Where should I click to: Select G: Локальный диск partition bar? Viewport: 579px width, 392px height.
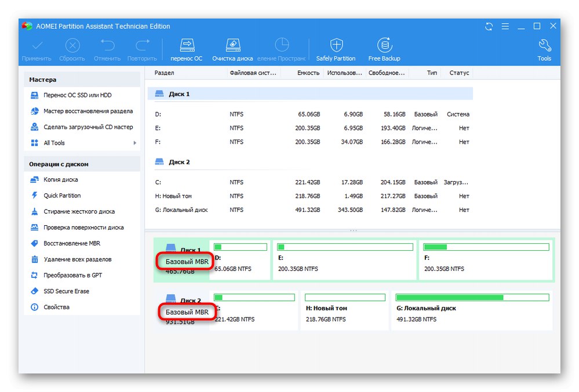pos(472,310)
